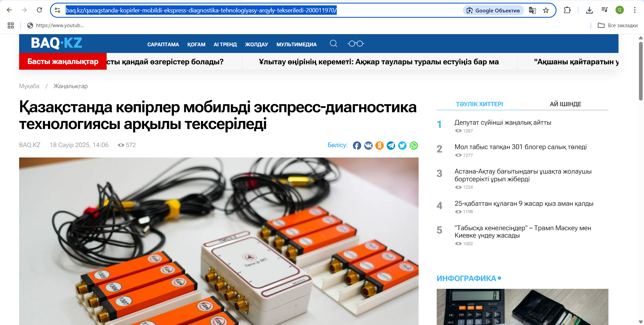Share article via VK icon
The image size is (644, 325).
click(x=368, y=145)
